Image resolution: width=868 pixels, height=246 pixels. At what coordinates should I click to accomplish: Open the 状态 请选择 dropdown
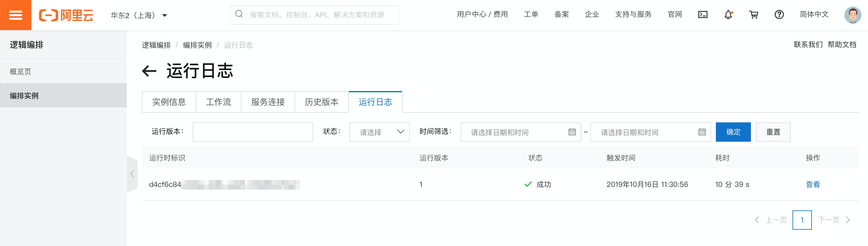[379, 132]
